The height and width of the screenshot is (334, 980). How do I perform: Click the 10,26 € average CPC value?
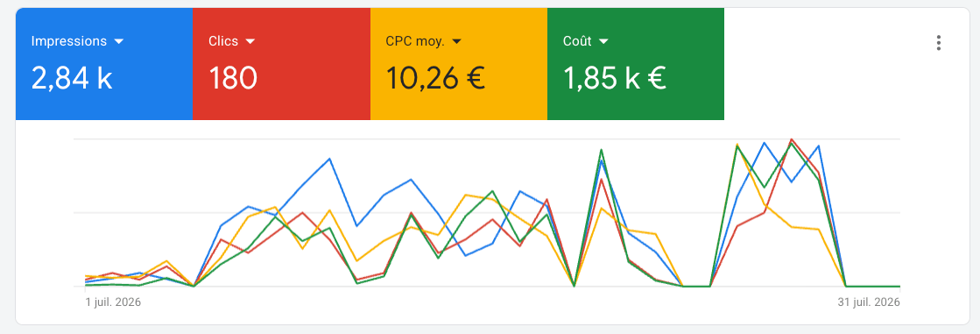[435, 79]
